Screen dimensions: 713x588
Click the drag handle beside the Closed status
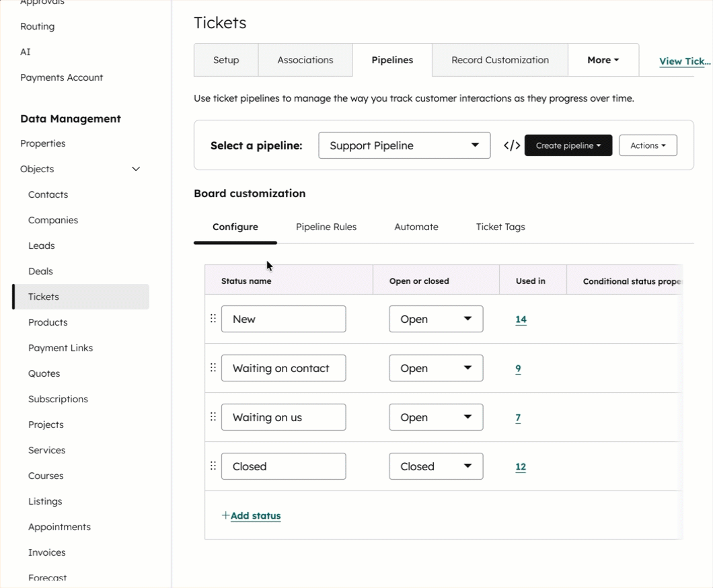click(213, 466)
